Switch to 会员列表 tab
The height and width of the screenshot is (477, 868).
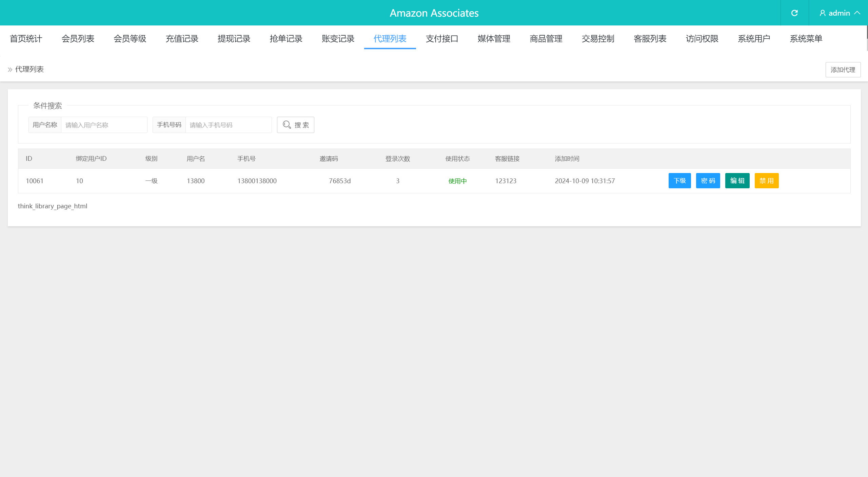point(78,39)
